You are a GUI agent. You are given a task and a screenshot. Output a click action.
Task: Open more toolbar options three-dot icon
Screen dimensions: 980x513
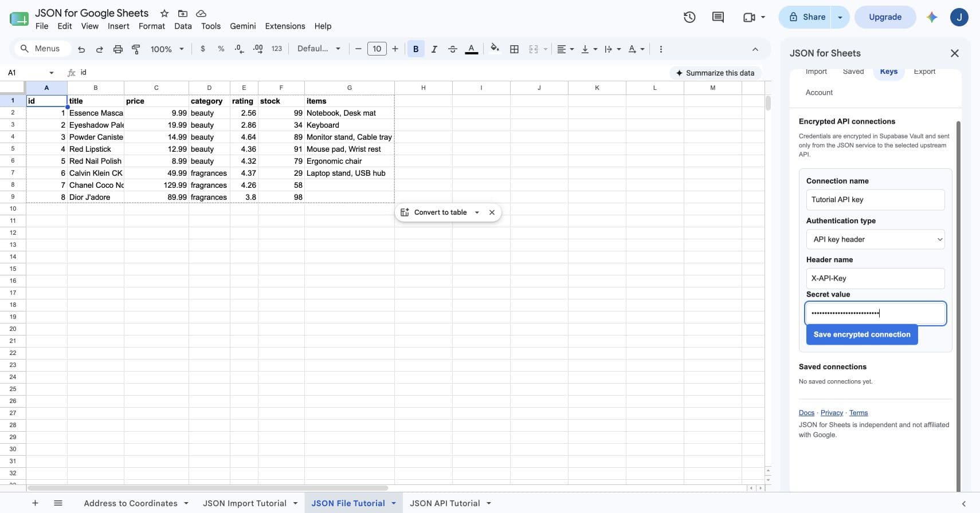pyautogui.click(x=661, y=49)
